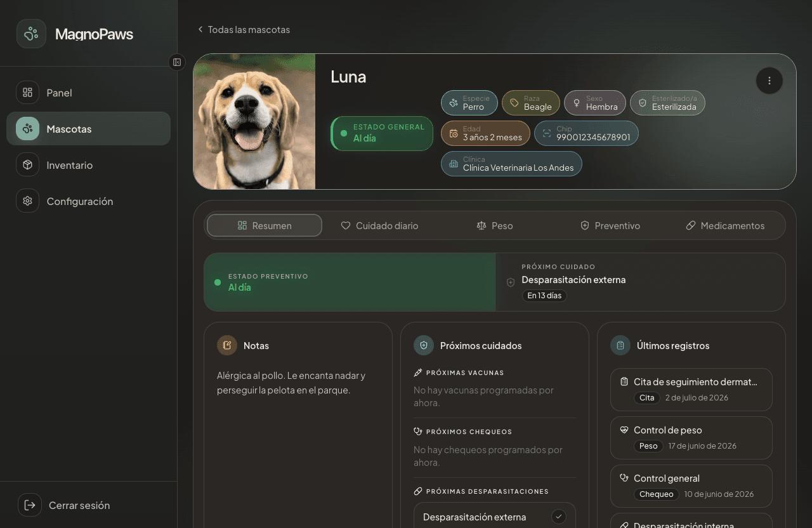Click the Panel grid icon

coord(27,93)
